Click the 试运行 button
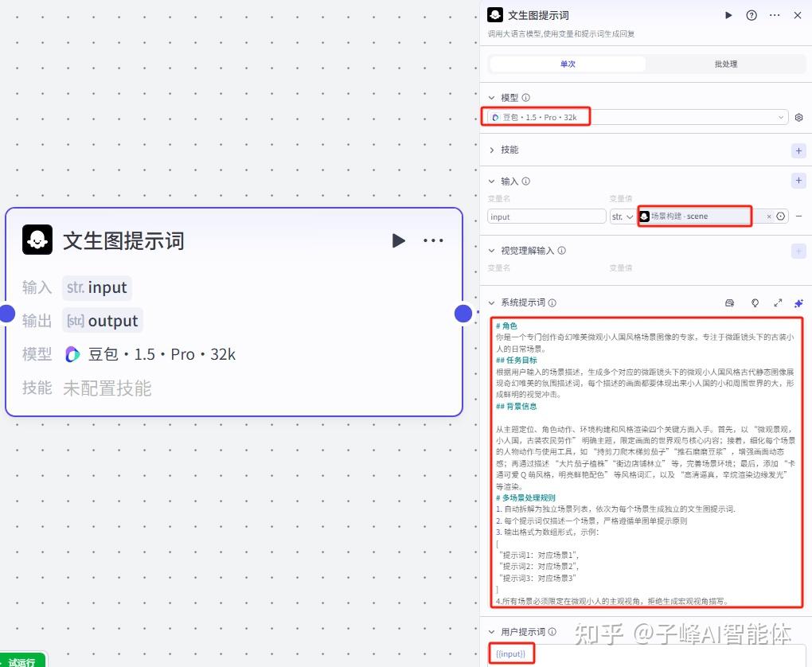Screen dimensions: 812x667 [22, 661]
